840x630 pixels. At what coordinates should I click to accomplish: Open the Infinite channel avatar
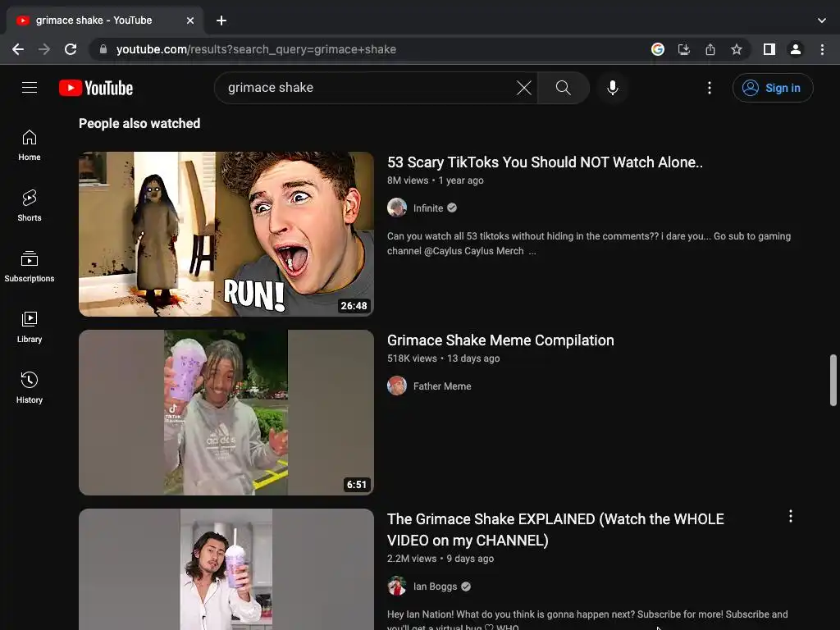tap(397, 208)
